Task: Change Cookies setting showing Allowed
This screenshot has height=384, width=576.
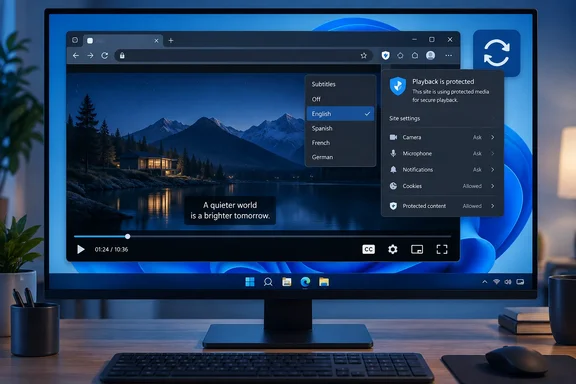Action: coord(472,186)
